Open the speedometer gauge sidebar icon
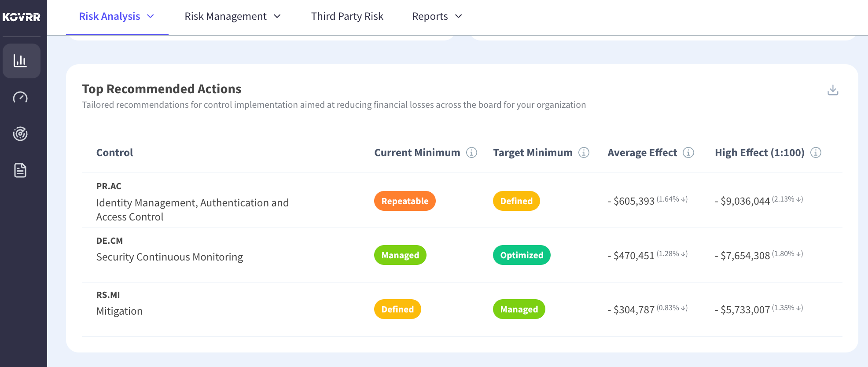The image size is (868, 367). 20,97
